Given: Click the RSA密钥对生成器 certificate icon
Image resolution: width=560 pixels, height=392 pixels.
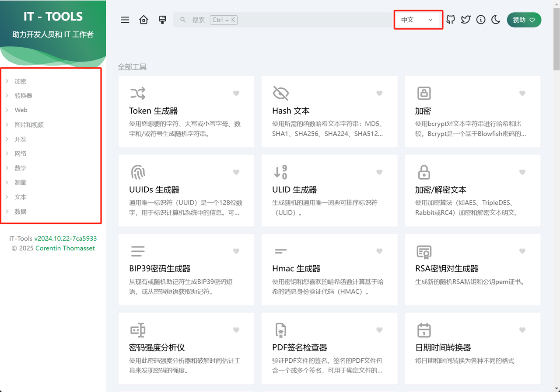Looking at the screenshot, I should 423,251.
